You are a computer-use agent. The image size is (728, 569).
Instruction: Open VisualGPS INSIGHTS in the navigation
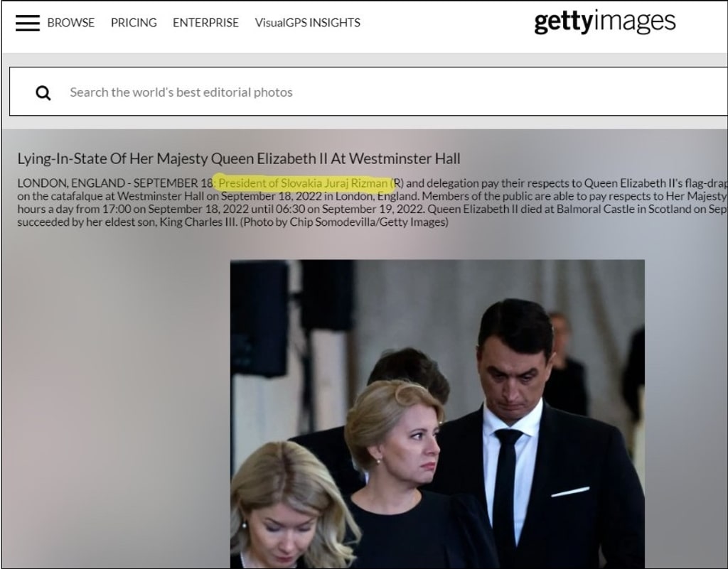[307, 23]
